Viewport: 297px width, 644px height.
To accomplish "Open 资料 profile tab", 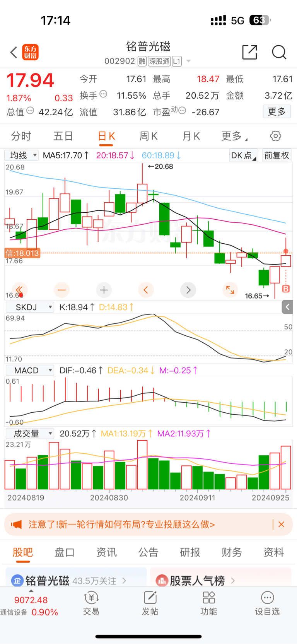I will tap(274, 552).
